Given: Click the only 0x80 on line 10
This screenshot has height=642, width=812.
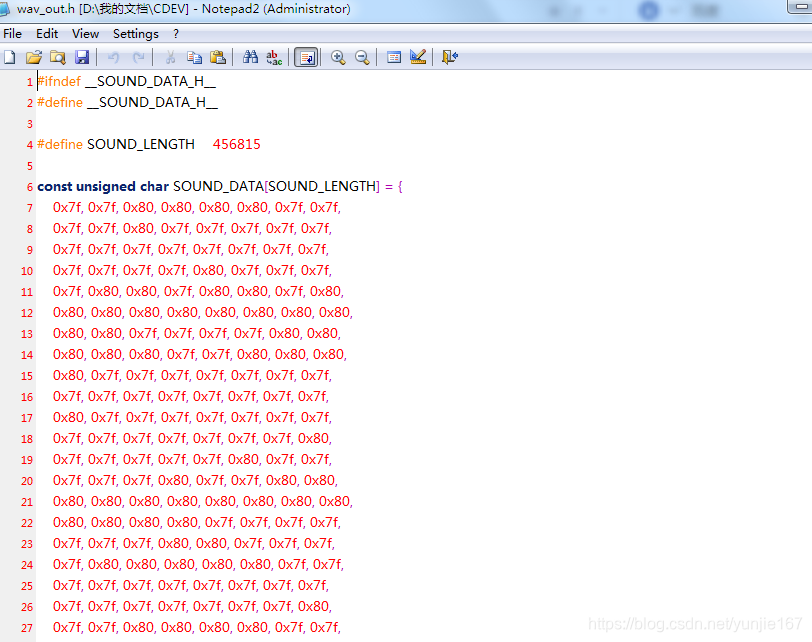Looking at the screenshot, I should 209,270.
